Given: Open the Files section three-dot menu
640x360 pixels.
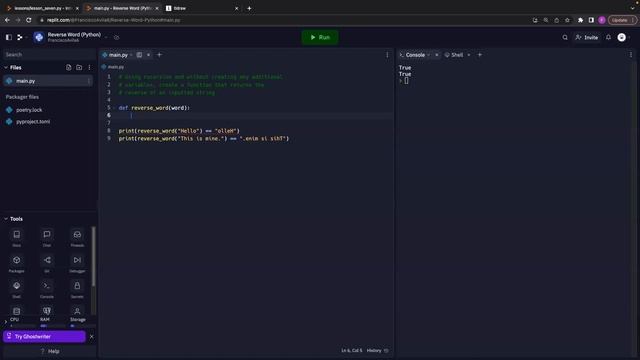Looking at the screenshot, I should pyautogui.click(x=89, y=67).
